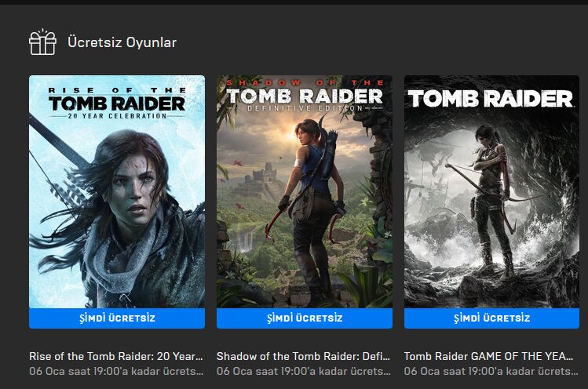This screenshot has width=588, height=389.
Task: Select title 'Tomb Raider GAME OF THE YEA...'
Action: coord(488,356)
